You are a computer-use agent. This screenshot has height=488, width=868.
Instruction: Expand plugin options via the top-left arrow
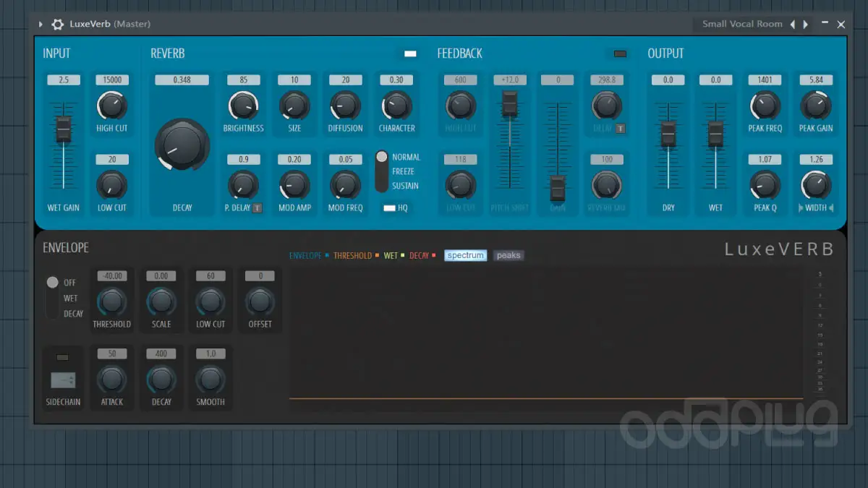pos(41,24)
